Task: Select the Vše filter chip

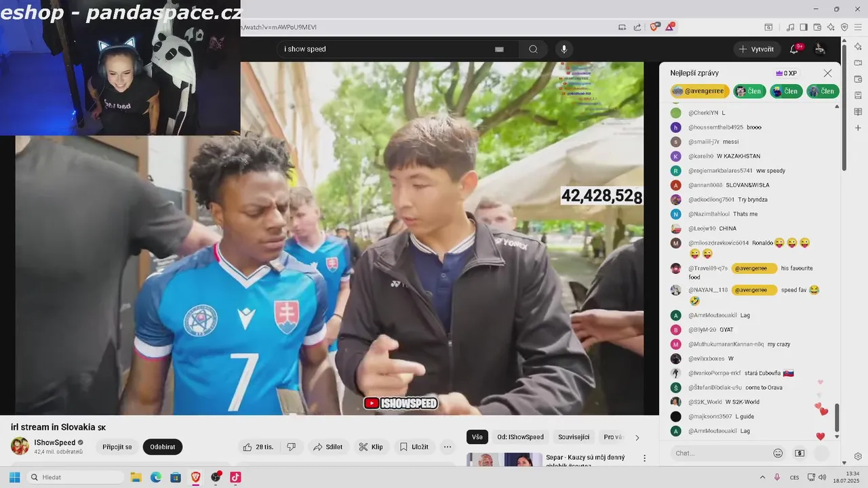Action: coord(477,437)
